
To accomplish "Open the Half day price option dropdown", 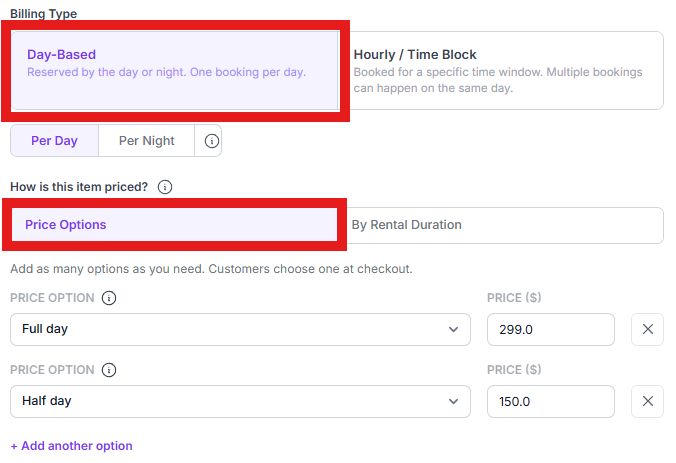I will coord(240,401).
